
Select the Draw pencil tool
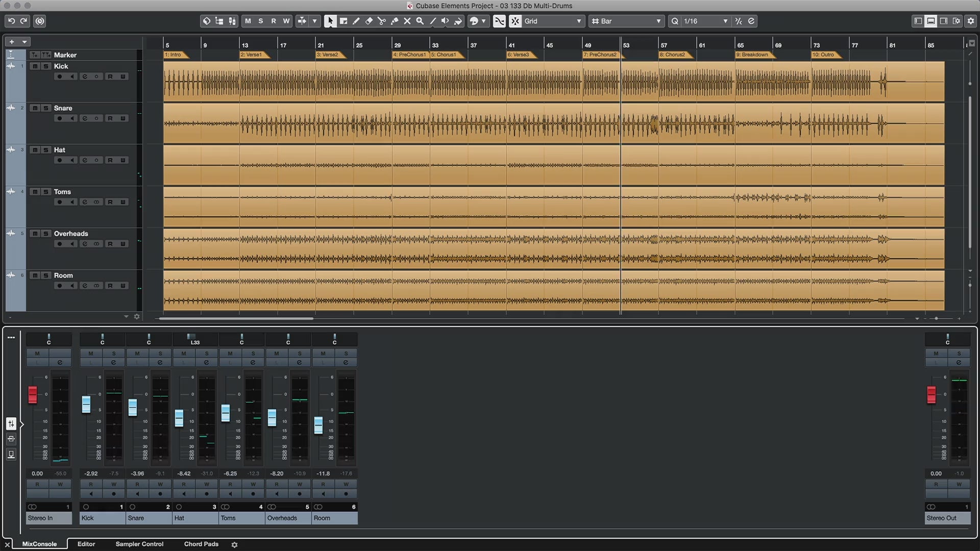click(356, 21)
